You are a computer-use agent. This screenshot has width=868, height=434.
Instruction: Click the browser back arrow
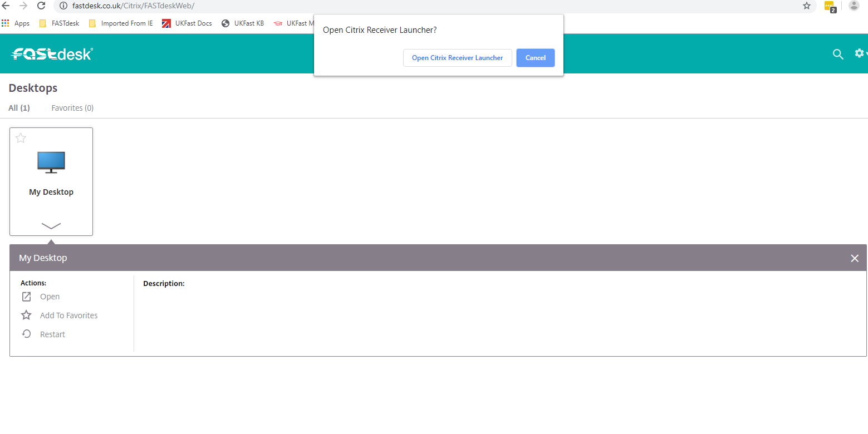[6, 6]
